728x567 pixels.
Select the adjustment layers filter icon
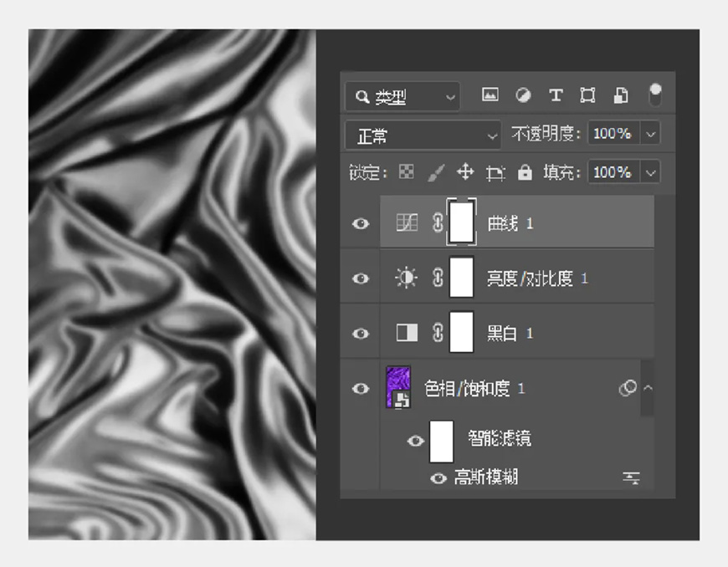click(524, 94)
